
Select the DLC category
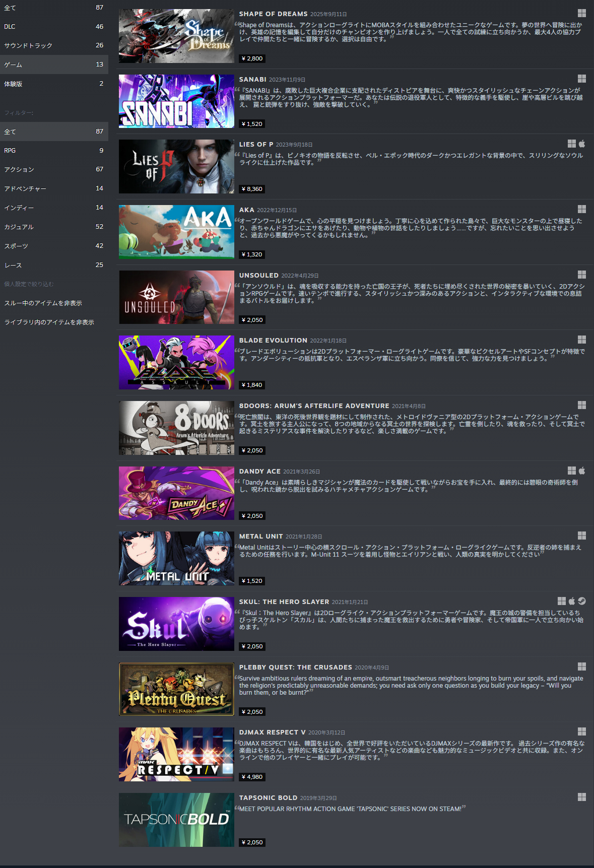(54, 27)
